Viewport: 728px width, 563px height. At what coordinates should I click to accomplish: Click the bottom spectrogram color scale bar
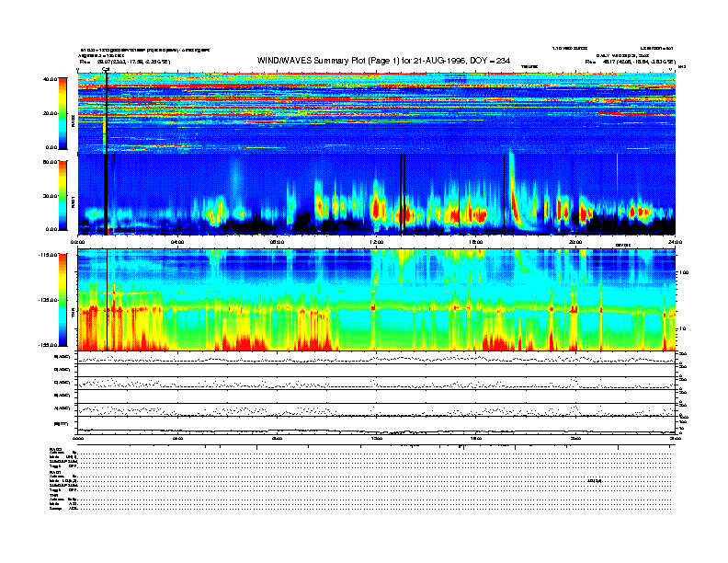click(x=62, y=300)
